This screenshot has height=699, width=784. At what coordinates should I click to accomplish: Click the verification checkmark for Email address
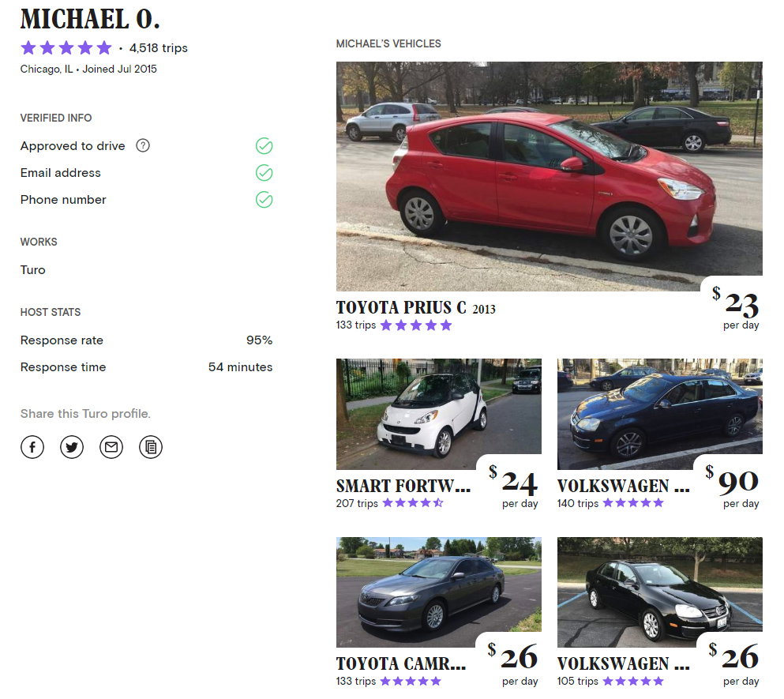click(264, 173)
